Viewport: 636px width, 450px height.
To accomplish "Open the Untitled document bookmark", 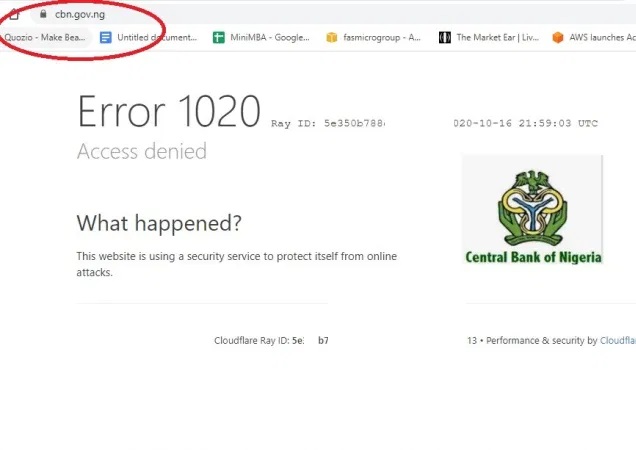I will 149,37.
